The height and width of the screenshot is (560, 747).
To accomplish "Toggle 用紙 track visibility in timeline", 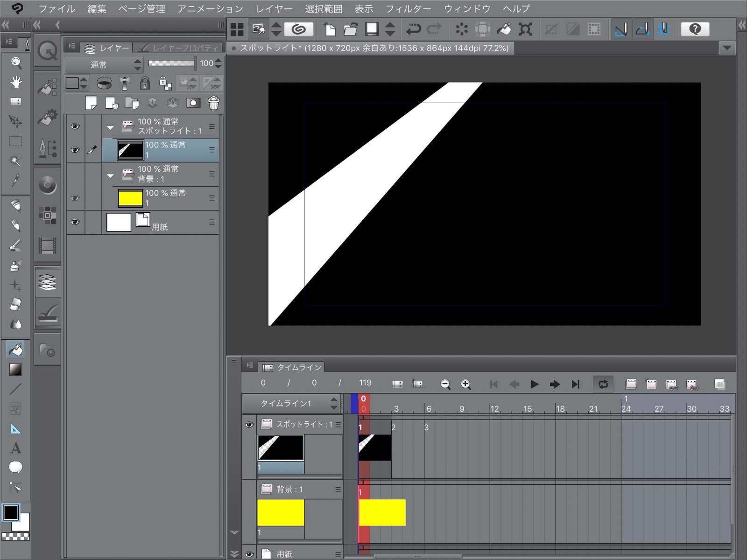I will 249,554.
